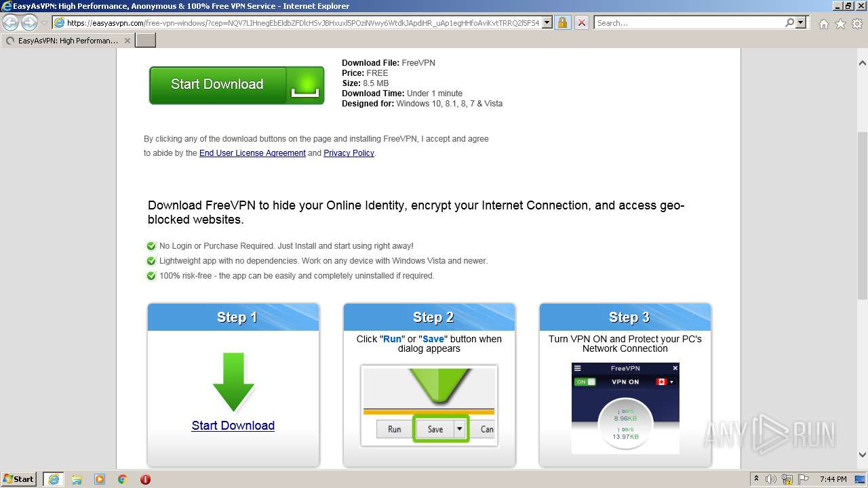Click the red Opera taskbar icon
The width and height of the screenshot is (868, 488).
pos(145,479)
